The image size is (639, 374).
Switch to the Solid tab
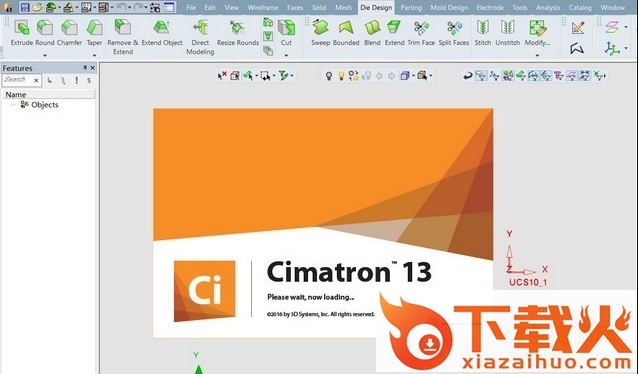point(319,7)
